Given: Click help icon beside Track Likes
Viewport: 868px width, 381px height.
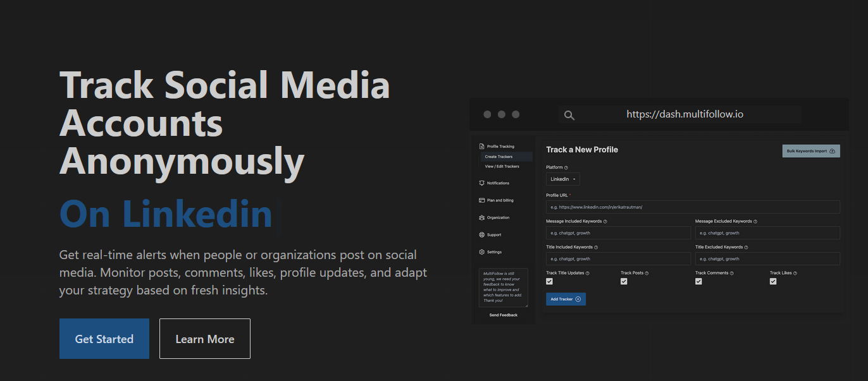Looking at the screenshot, I should click(795, 273).
